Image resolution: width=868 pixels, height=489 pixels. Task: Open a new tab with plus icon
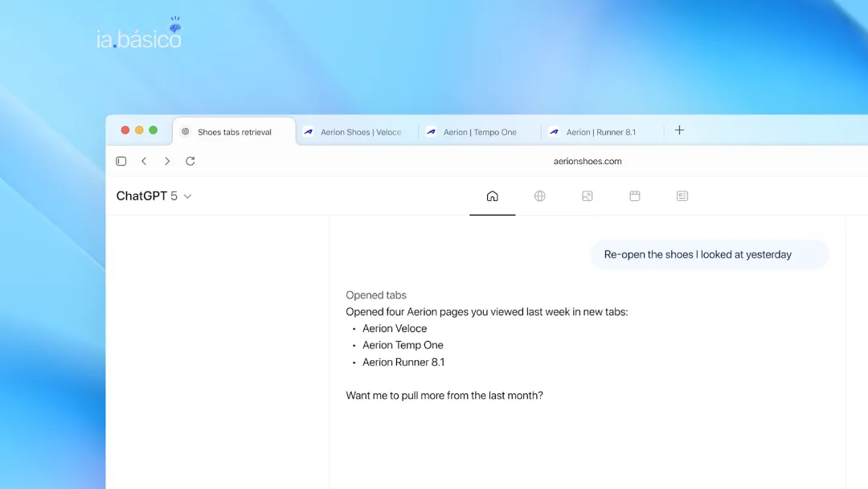click(679, 130)
